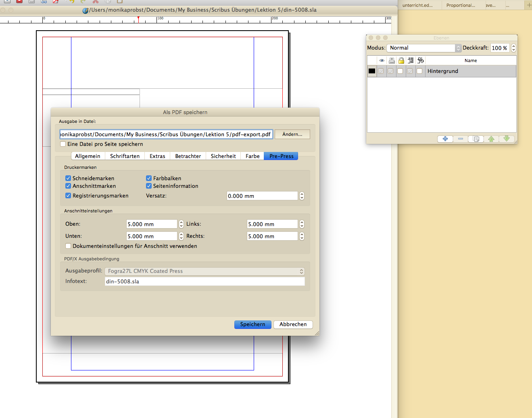Viewport: 532px width, 418px height.
Task: Click the printer column header icon
Action: click(x=391, y=60)
